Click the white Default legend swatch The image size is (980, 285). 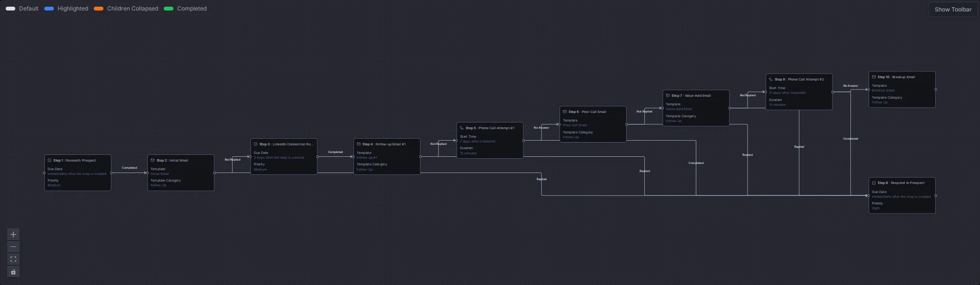10,9
